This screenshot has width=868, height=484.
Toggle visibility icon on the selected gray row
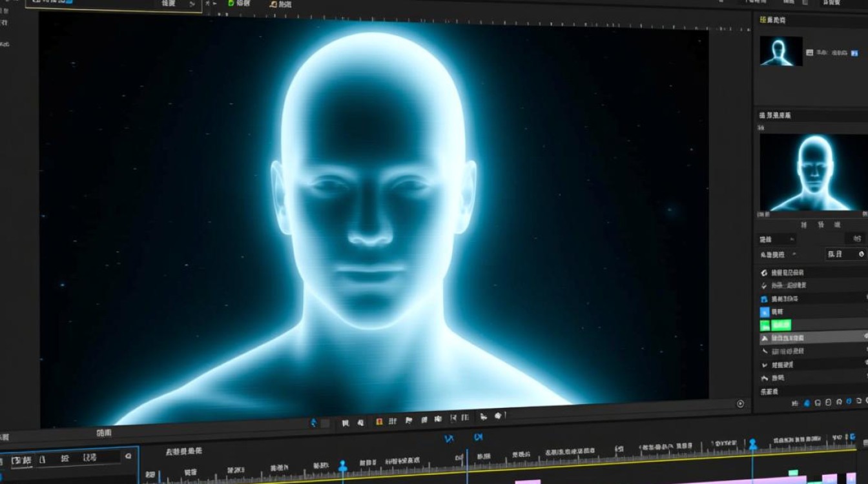[x=865, y=337]
